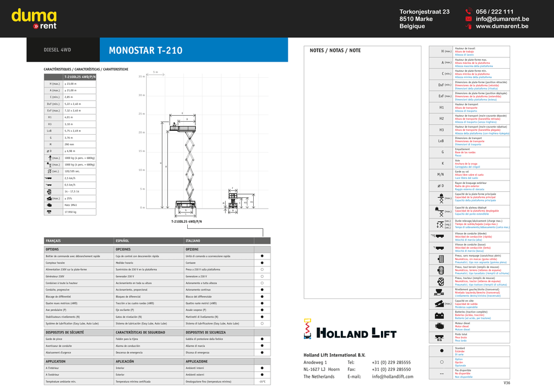Image resolution: width=554 pixels, height=392 pixels.
Task: Click the Holland Lift phone +31 (0) 229 285555
Action: click(x=391, y=362)
